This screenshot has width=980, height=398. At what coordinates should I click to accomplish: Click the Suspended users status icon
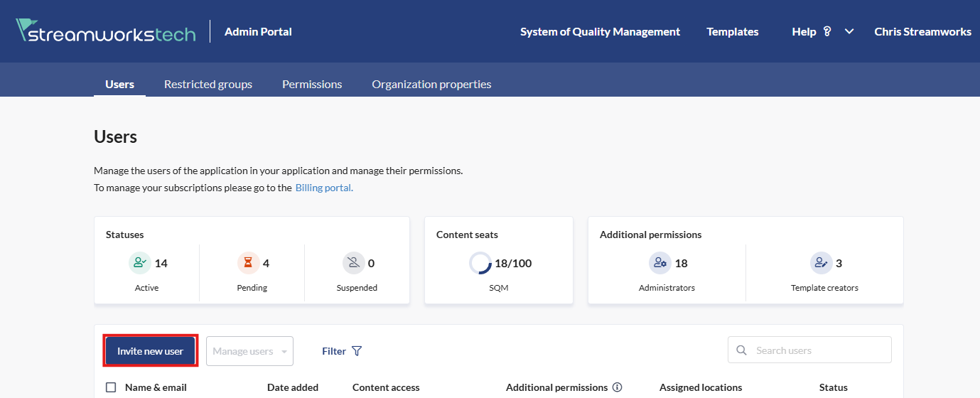pyautogui.click(x=353, y=263)
